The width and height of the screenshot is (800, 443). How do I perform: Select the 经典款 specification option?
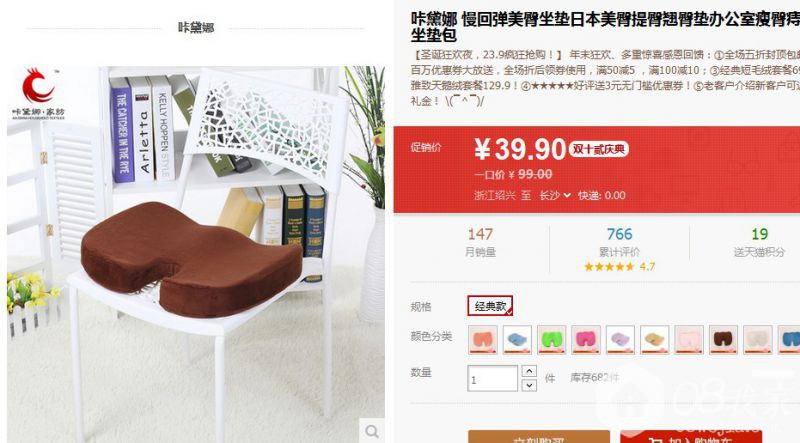[490, 306]
